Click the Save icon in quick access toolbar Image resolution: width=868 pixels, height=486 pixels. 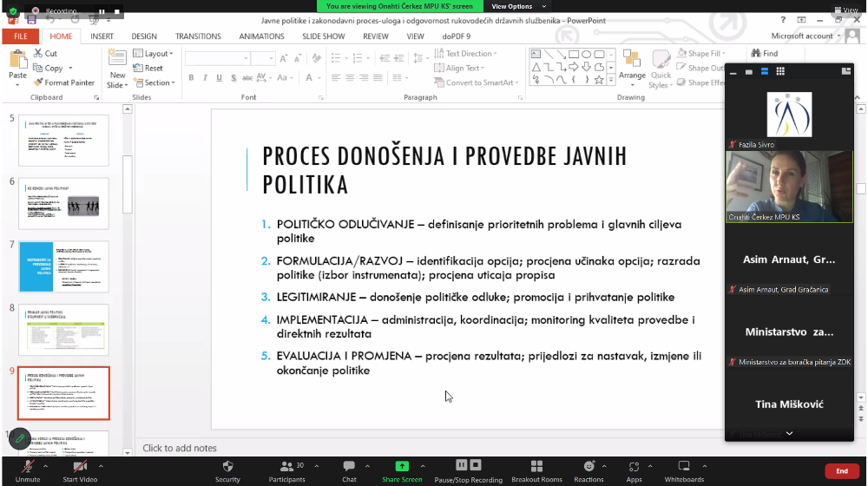pos(31,19)
